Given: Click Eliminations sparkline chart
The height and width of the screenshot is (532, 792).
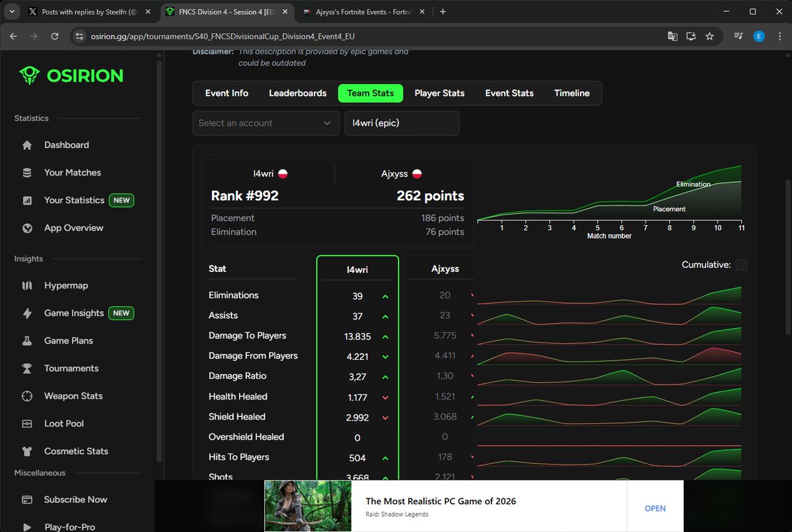Looking at the screenshot, I should 609,296.
